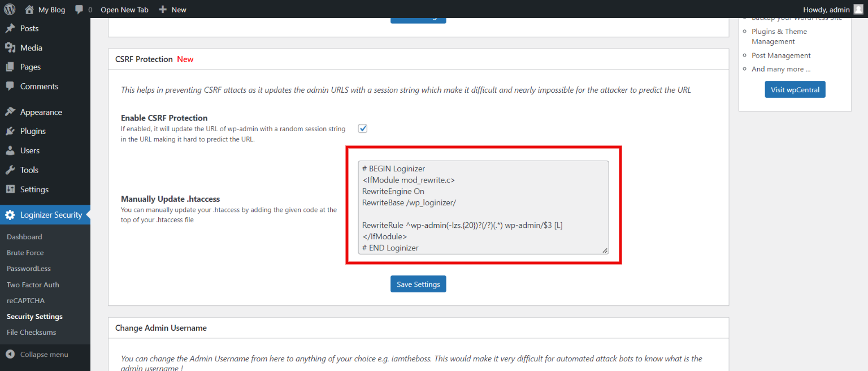Open File Checksums submenu
868x371 pixels.
pyautogui.click(x=32, y=332)
